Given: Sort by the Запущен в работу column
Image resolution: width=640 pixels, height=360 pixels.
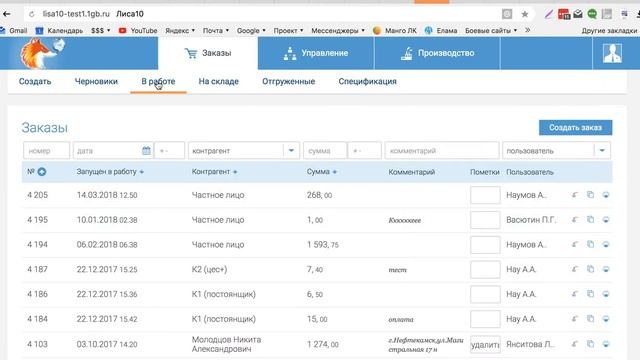Looking at the screenshot, I should pyautogui.click(x=110, y=172).
